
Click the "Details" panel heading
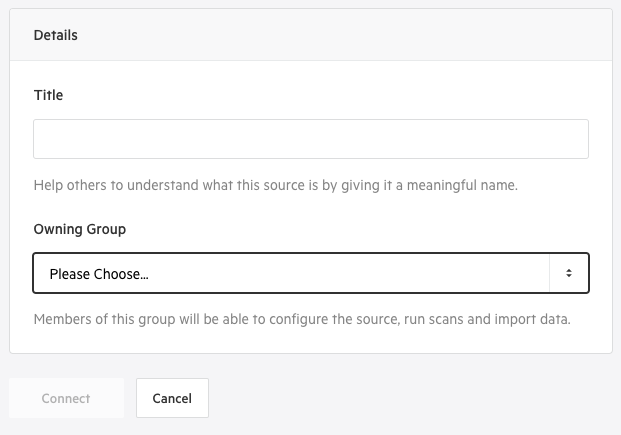pos(56,35)
